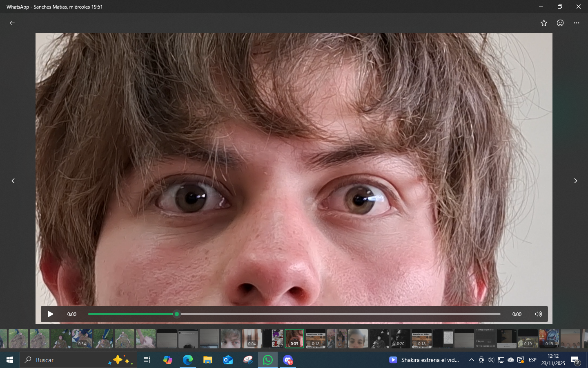Star this video as a favorite

click(544, 23)
